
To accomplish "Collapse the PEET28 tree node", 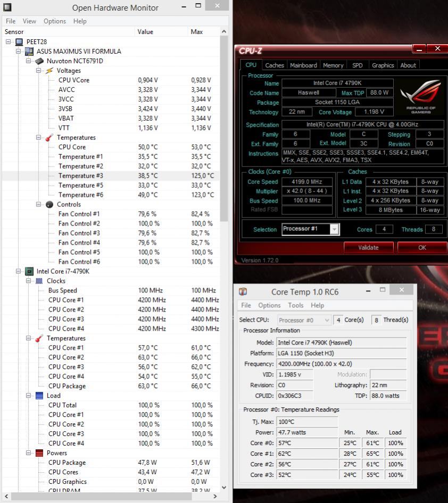I will (x=9, y=41).
